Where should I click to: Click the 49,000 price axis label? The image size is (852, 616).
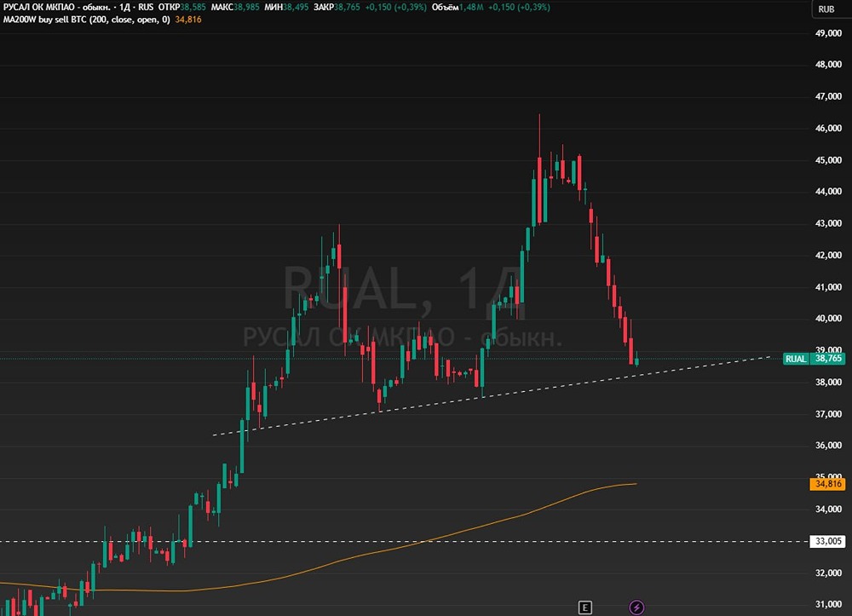tap(828, 33)
